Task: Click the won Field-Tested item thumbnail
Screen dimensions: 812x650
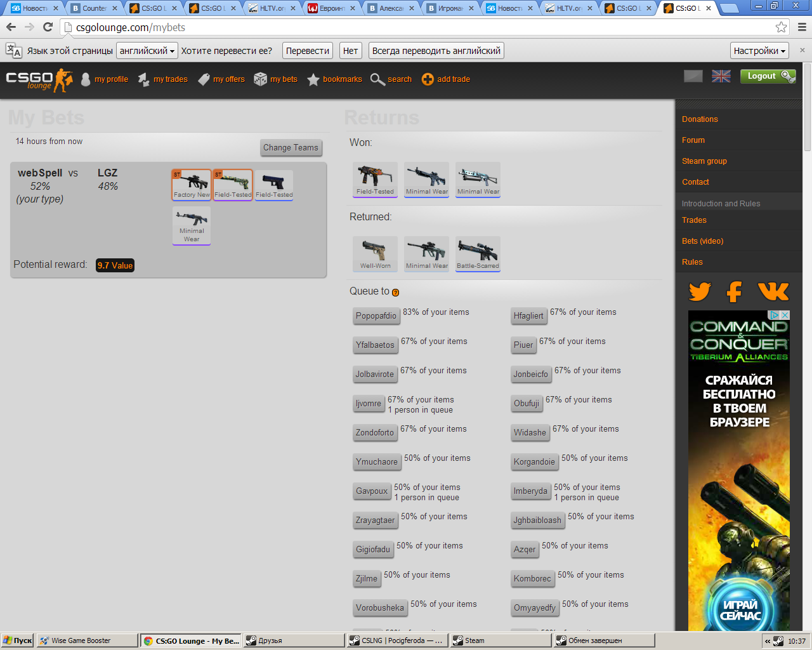Action: (375, 179)
